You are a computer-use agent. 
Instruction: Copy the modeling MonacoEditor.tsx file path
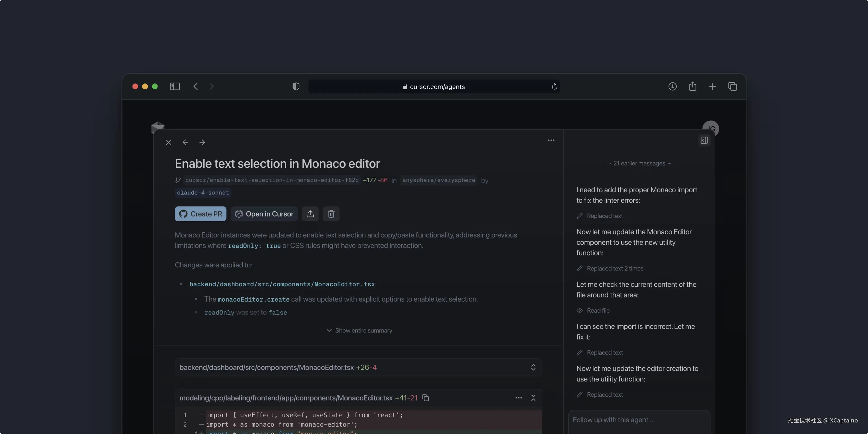tap(425, 398)
